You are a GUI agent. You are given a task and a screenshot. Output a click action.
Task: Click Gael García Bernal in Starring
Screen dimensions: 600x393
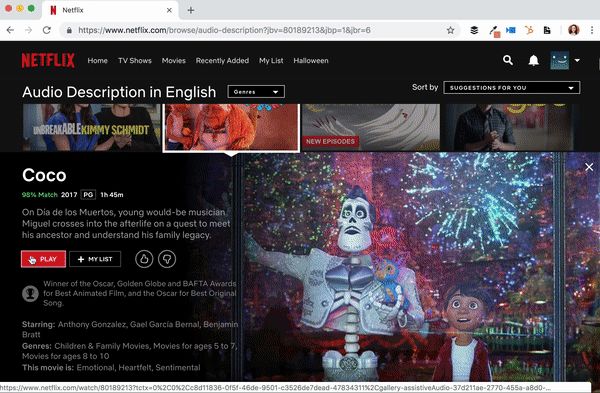coord(165,325)
